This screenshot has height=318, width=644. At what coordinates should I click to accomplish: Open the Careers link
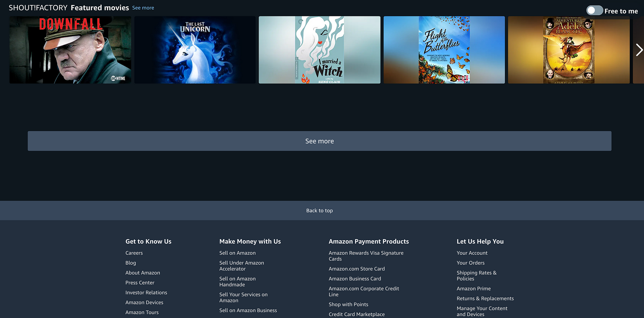point(134,253)
